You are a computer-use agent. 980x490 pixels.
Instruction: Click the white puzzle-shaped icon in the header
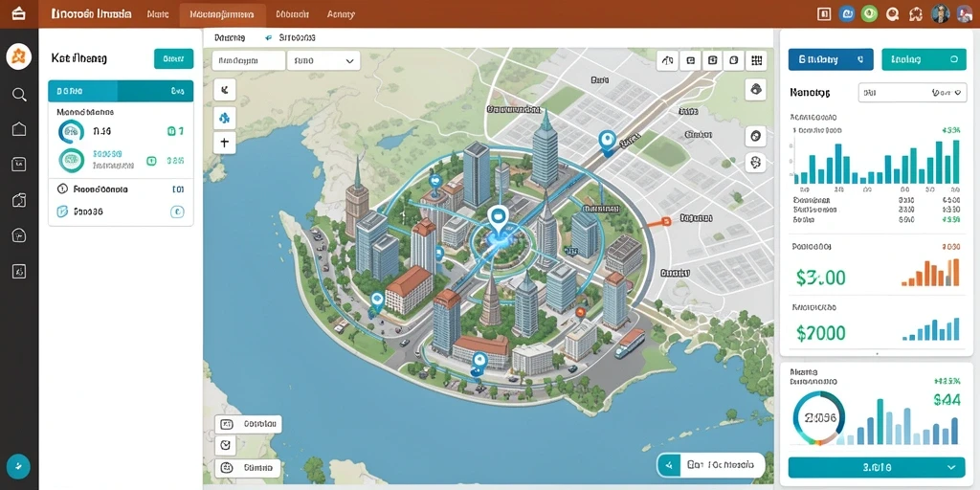tap(916, 13)
